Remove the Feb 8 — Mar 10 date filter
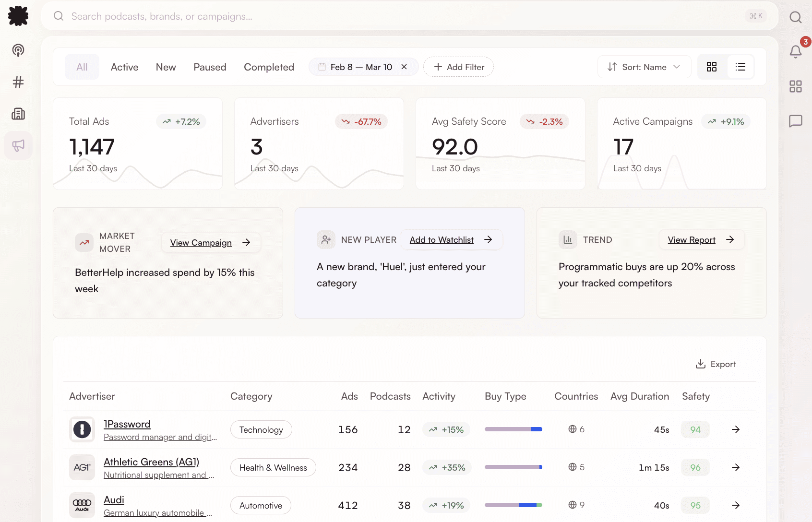This screenshot has width=812, height=522. click(x=404, y=67)
